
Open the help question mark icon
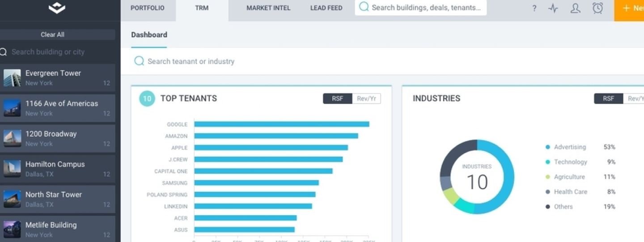point(534,8)
